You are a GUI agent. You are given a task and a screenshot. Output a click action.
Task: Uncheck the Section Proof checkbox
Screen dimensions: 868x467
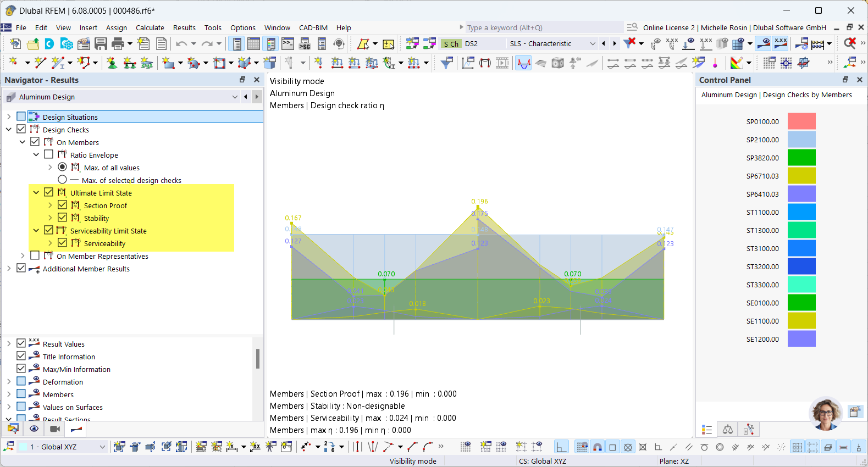(62, 205)
